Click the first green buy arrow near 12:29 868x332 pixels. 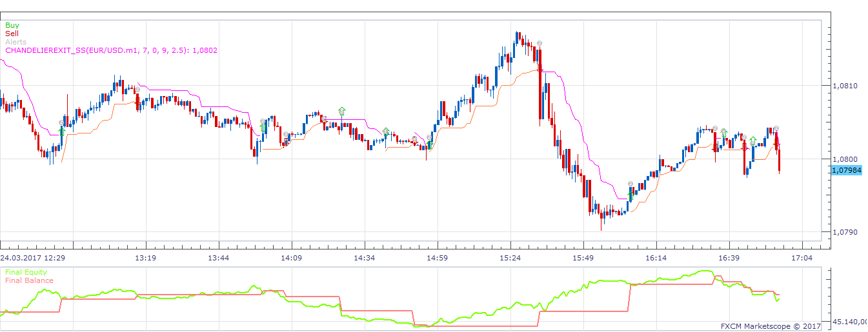coord(63,131)
